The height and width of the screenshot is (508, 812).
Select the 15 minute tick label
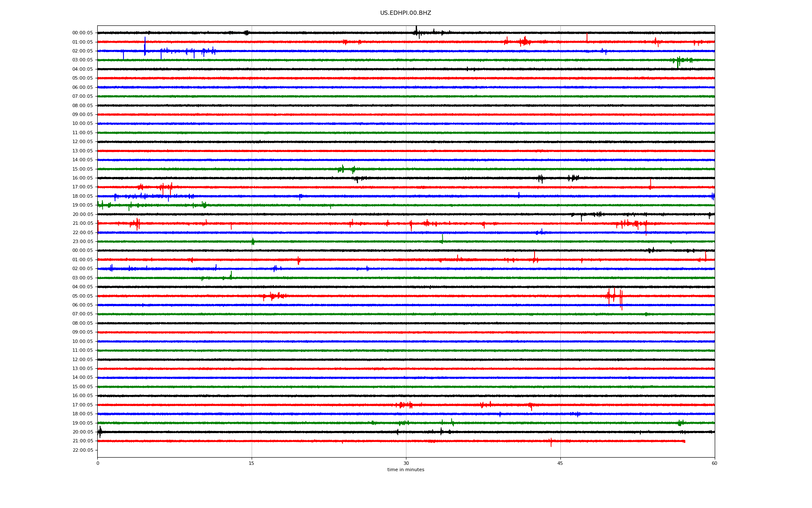[252, 463]
